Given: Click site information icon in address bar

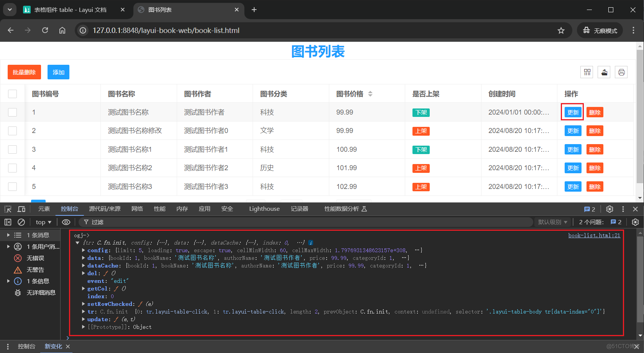Looking at the screenshot, I should point(83,30).
